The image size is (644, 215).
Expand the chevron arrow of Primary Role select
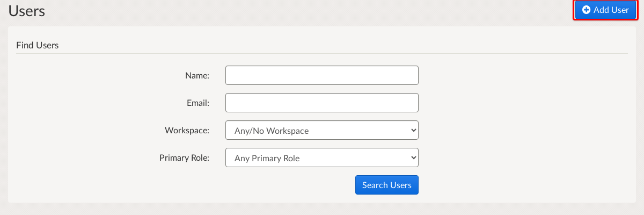coord(413,157)
